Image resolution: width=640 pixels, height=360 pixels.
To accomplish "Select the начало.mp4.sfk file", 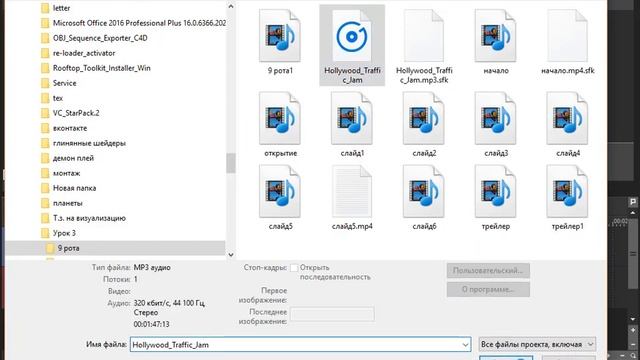I will (x=567, y=42).
